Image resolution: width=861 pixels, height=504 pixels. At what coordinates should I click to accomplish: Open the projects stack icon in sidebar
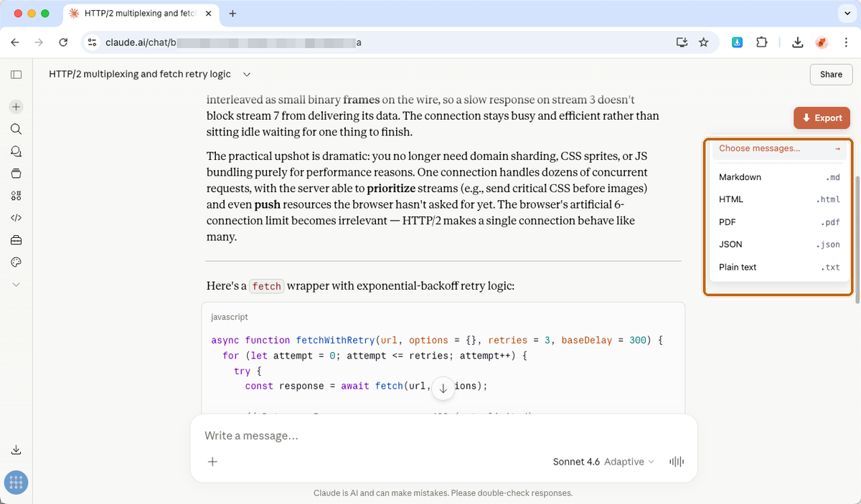[16, 173]
